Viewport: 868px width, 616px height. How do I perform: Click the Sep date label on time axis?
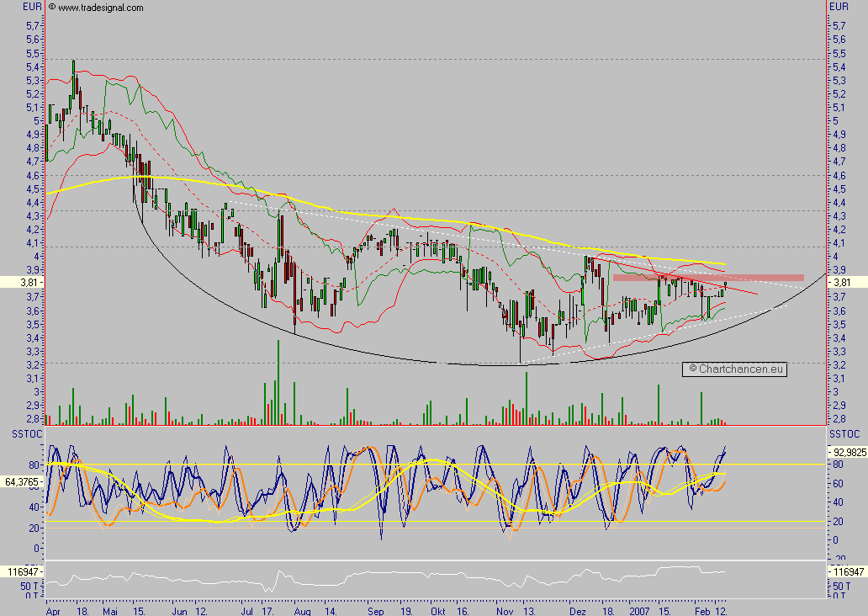375,611
